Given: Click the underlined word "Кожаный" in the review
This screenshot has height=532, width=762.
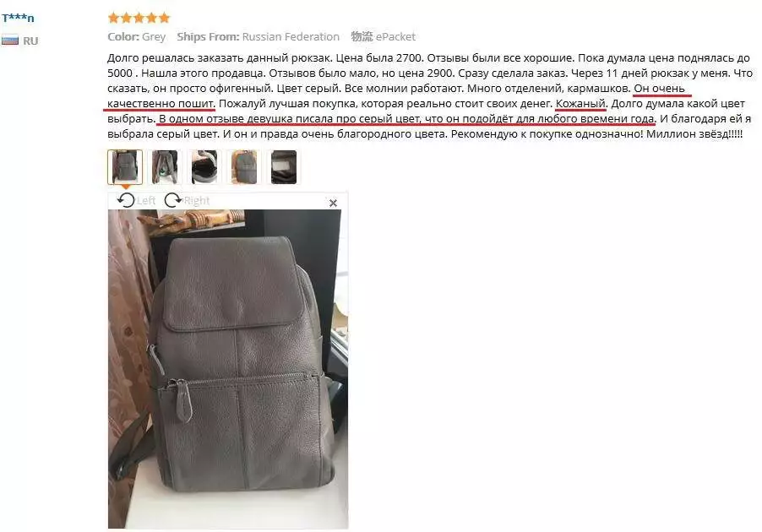Looking at the screenshot, I should click(x=580, y=104).
